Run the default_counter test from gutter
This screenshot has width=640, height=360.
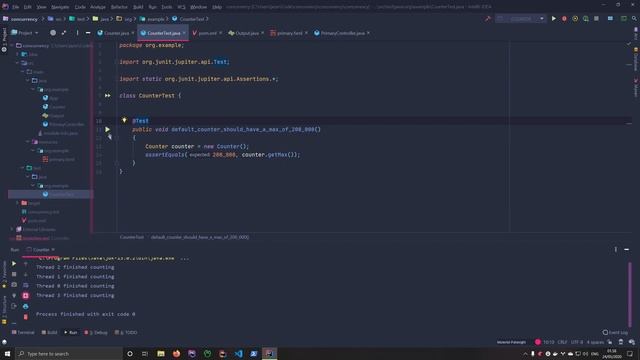click(x=107, y=129)
